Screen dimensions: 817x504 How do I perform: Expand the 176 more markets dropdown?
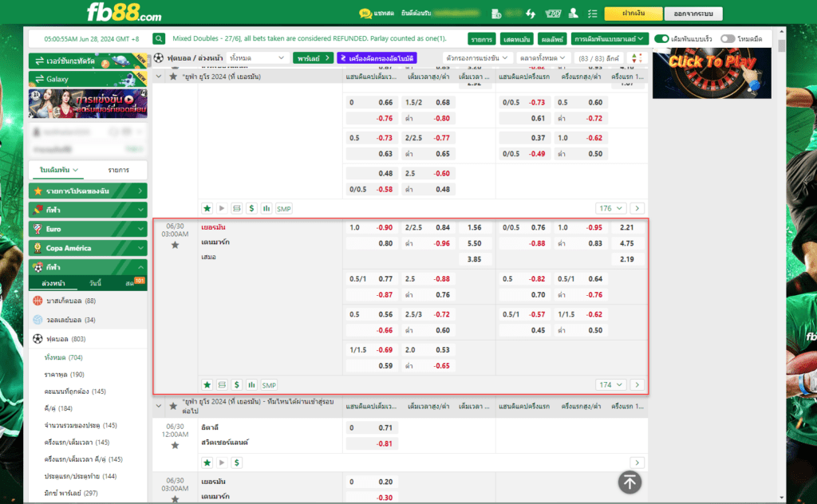(610, 208)
